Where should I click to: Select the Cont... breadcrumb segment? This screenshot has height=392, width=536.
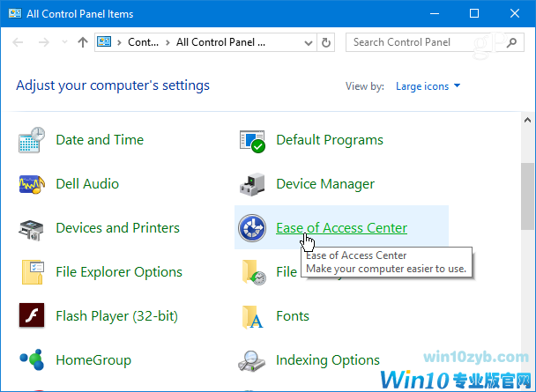point(143,42)
